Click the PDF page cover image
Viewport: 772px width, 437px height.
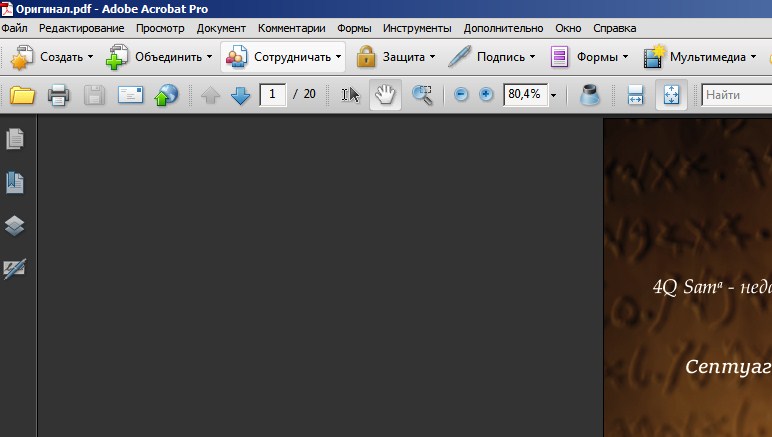[x=688, y=278]
